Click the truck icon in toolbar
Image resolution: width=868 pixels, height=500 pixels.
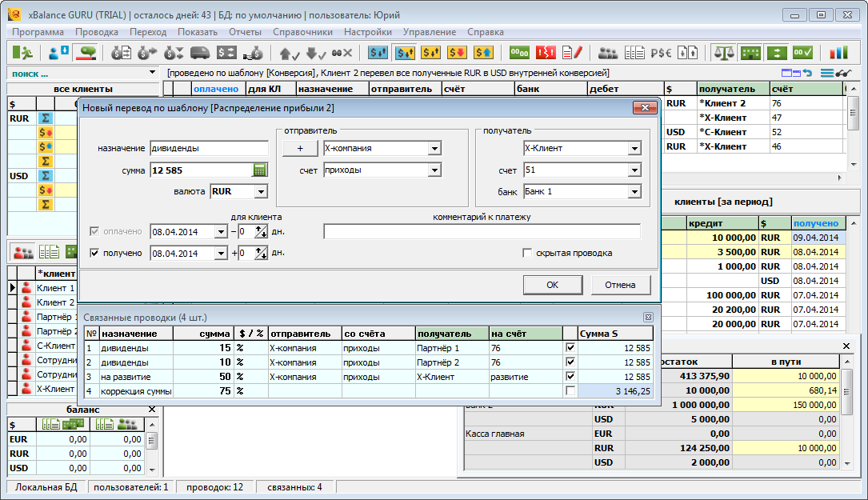[200, 53]
